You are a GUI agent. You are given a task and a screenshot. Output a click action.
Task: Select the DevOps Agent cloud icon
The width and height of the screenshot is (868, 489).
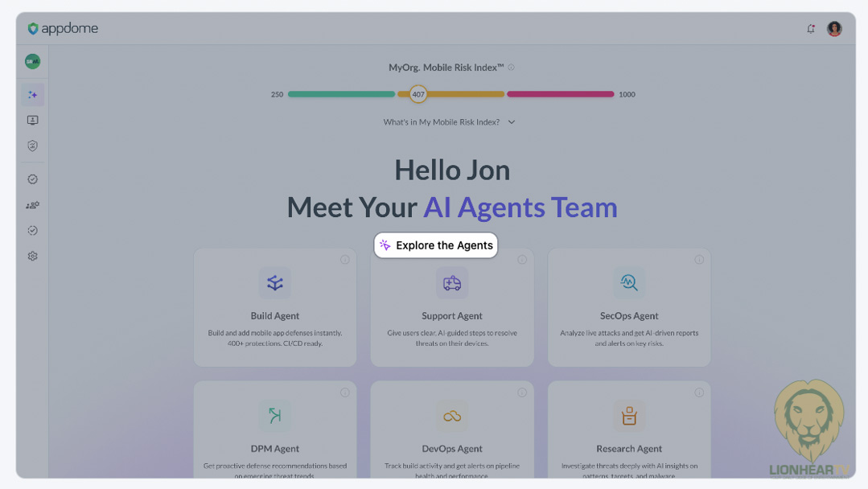452,417
